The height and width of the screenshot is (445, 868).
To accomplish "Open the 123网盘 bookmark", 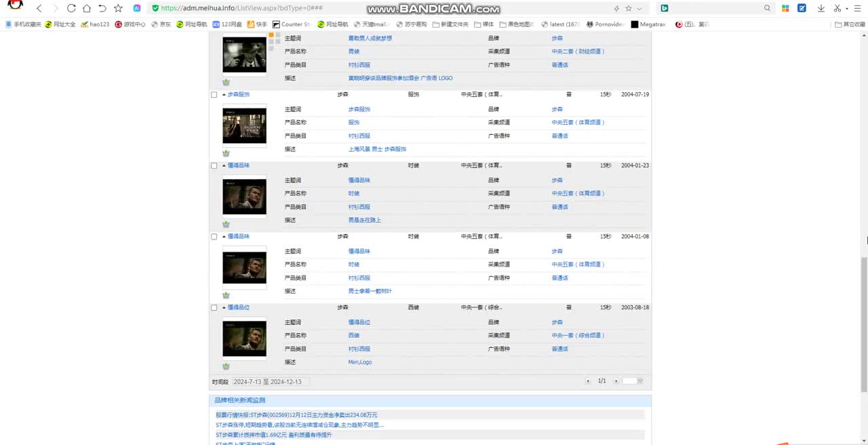I will point(227,24).
